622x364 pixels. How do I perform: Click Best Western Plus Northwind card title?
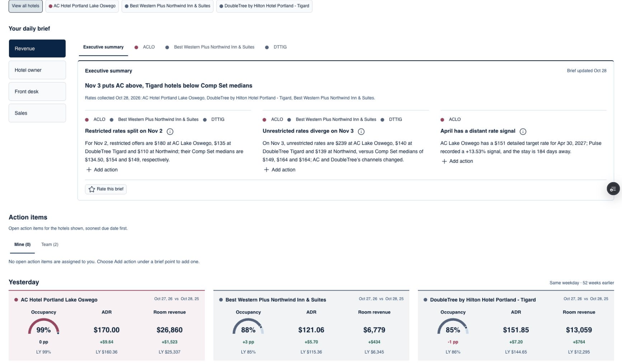pos(276,300)
